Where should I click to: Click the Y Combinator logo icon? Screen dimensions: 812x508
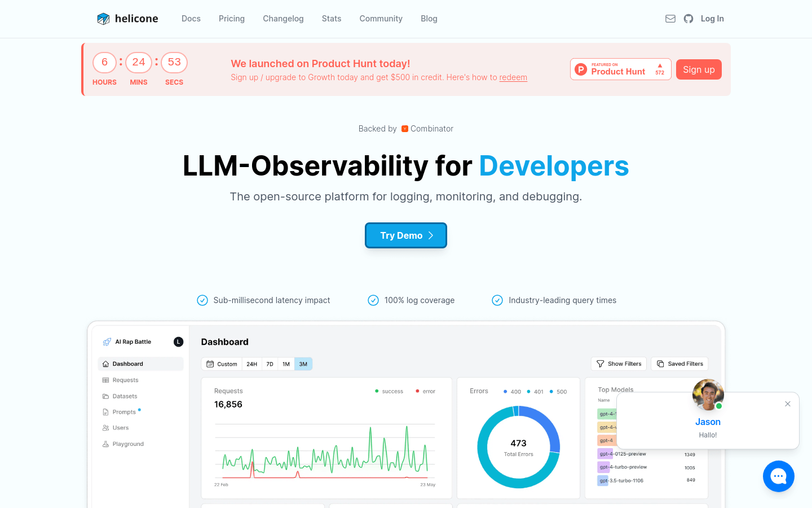(405, 129)
